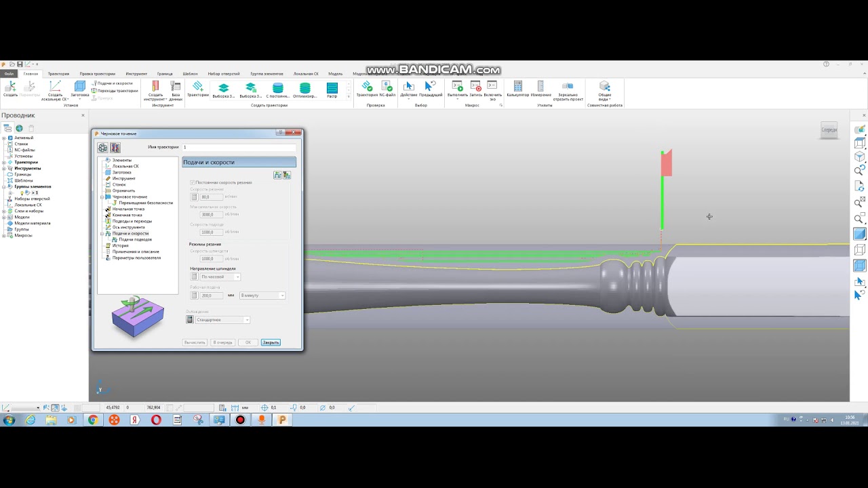Select the Растр toolpath strategy
Screen dimensions: 868x488
coord(332,90)
